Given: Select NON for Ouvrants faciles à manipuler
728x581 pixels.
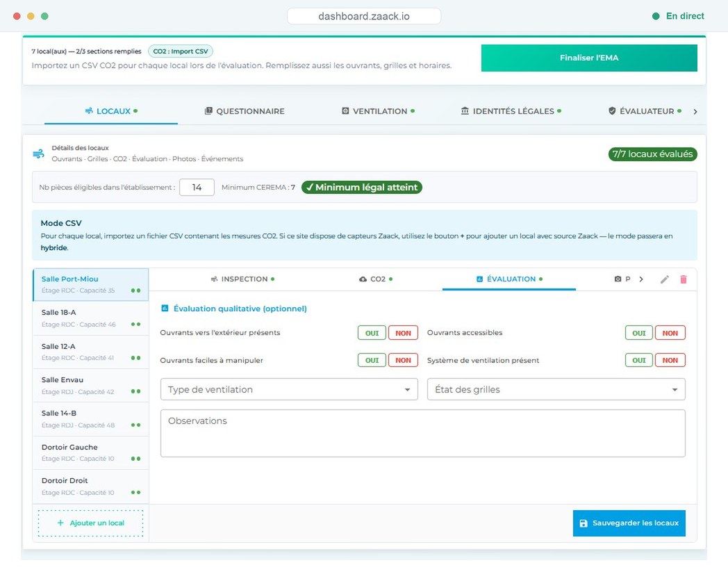Looking at the screenshot, I should click(403, 360).
